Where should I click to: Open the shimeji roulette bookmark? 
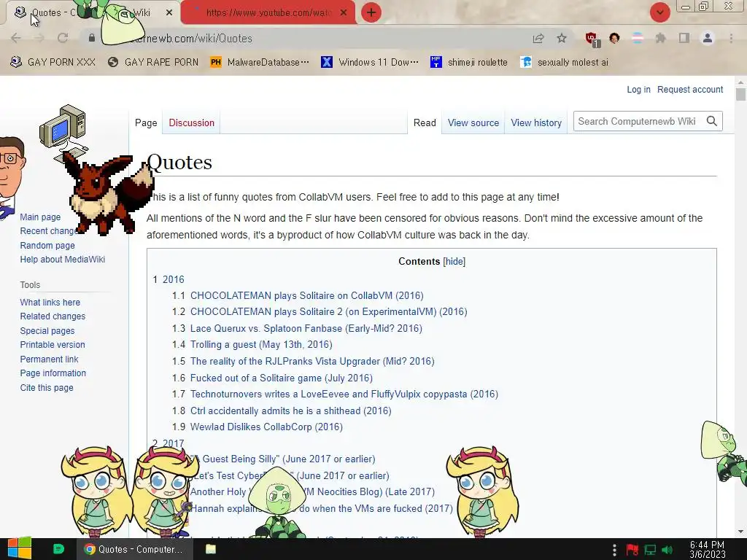pyautogui.click(x=469, y=63)
